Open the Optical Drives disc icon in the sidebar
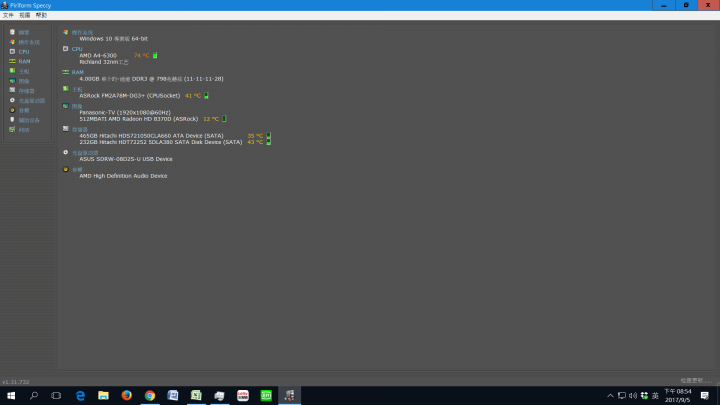Viewport: 720px width, 405px height. [12, 100]
